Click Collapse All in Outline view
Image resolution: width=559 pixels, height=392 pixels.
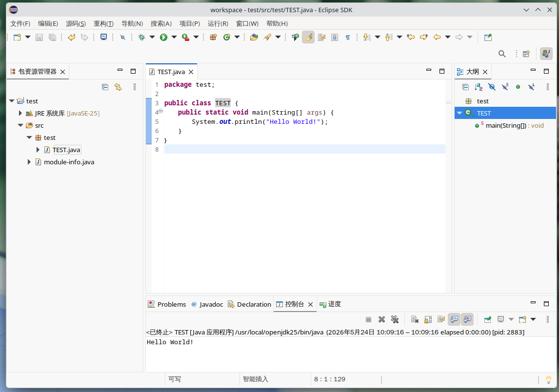466,87
